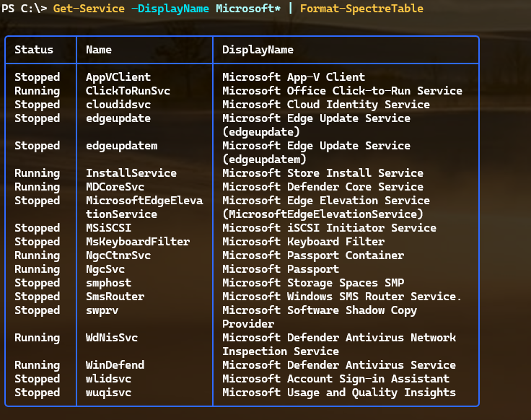This screenshot has width=531, height=420.
Task: Click the Running status beside WdNisSvc
Action: point(38,338)
